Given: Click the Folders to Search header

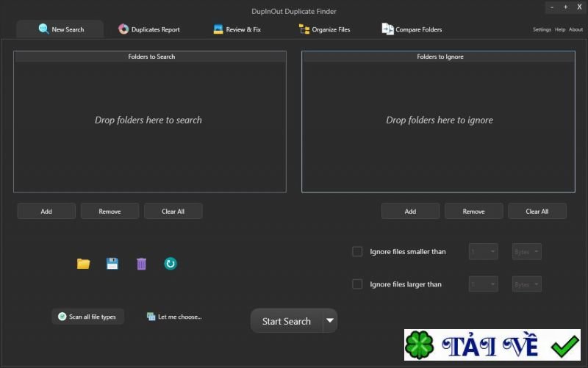Looking at the screenshot, I should point(150,57).
